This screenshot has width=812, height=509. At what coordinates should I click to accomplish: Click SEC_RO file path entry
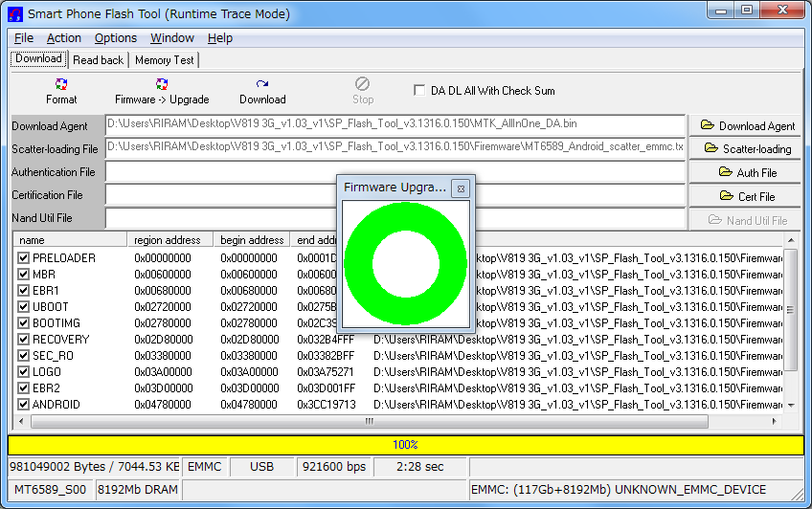pos(578,355)
